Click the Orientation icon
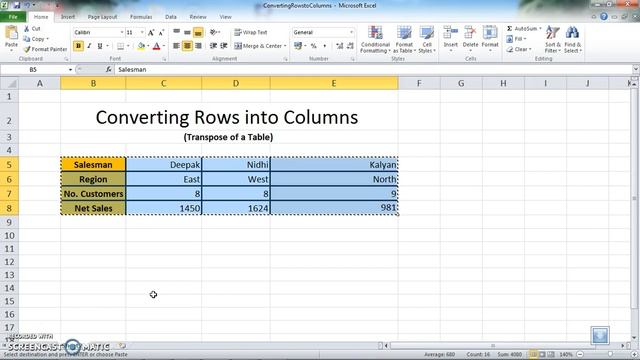 click(x=214, y=32)
